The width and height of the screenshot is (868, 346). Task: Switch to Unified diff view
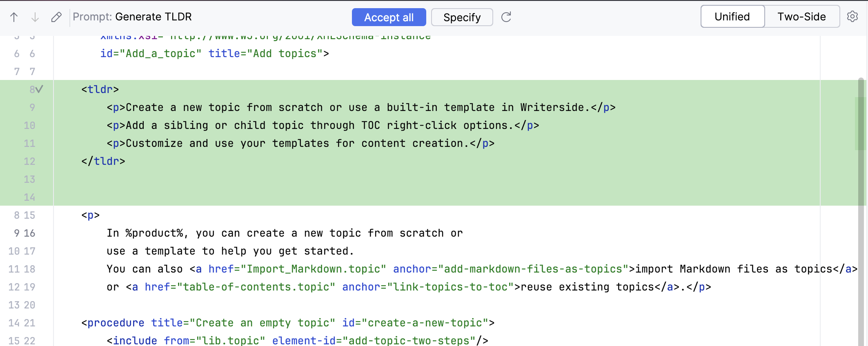point(732,17)
